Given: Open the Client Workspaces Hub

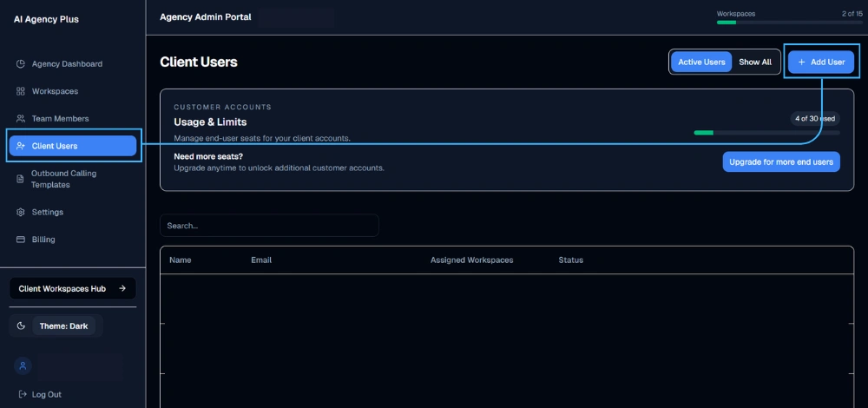Looking at the screenshot, I should 73,288.
